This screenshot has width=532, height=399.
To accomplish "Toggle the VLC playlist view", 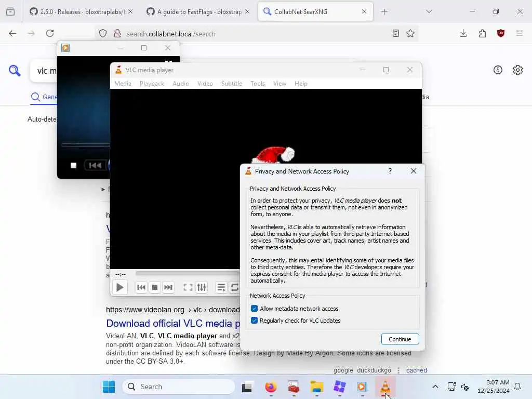I will tap(221, 287).
